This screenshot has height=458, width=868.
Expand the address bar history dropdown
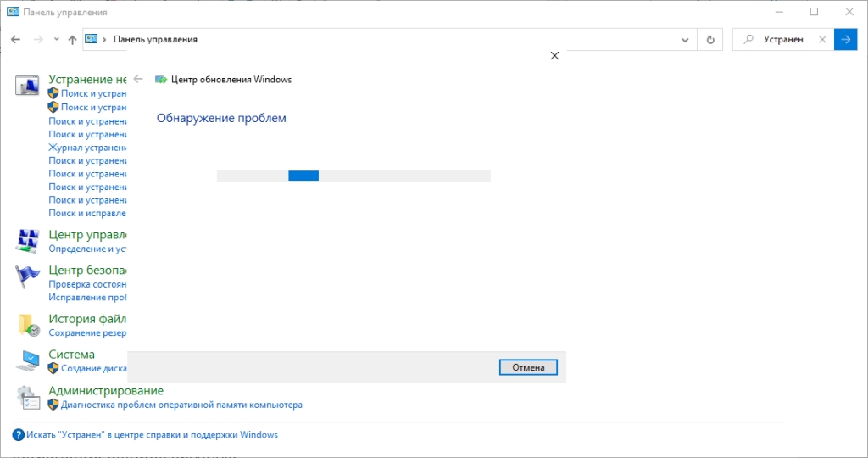(x=685, y=40)
